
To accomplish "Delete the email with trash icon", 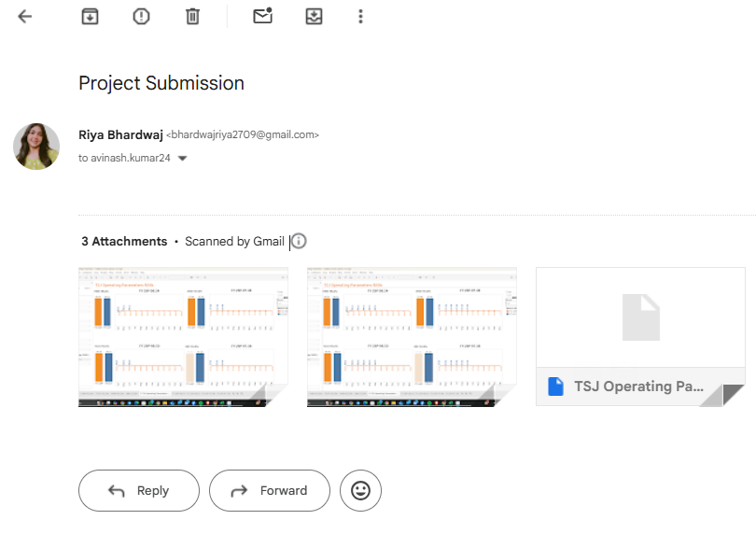I will pos(192,17).
